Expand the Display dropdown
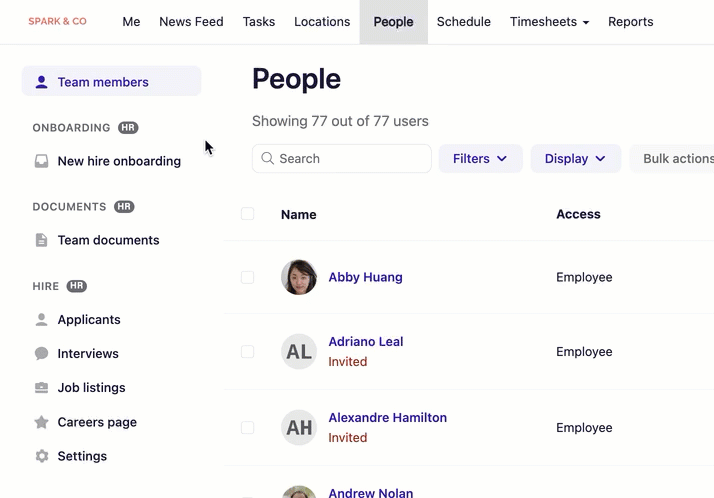The image size is (714, 498). pos(575,158)
